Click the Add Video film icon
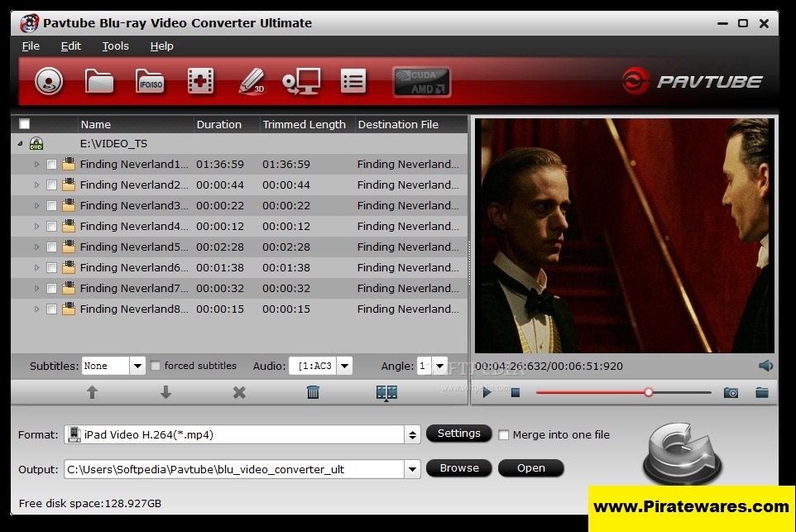 click(x=200, y=81)
